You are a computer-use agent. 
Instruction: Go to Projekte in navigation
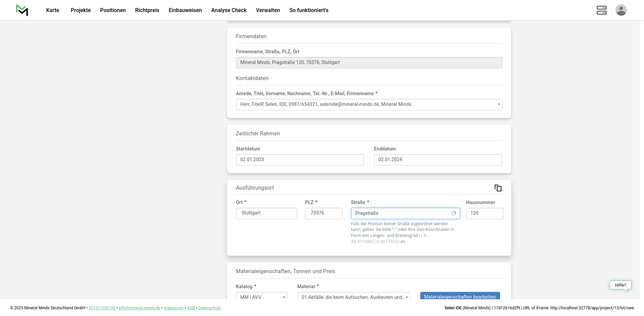pos(80,10)
